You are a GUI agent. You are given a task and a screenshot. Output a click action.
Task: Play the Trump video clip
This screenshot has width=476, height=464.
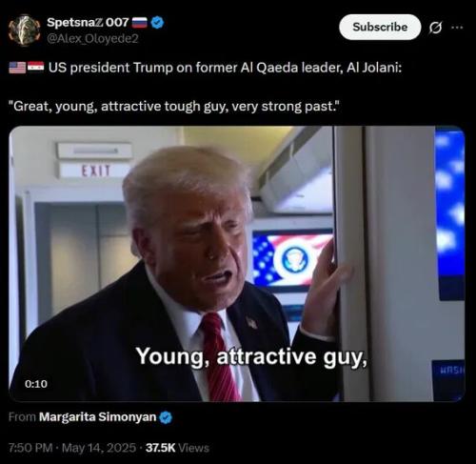pyautogui.click(x=237, y=264)
